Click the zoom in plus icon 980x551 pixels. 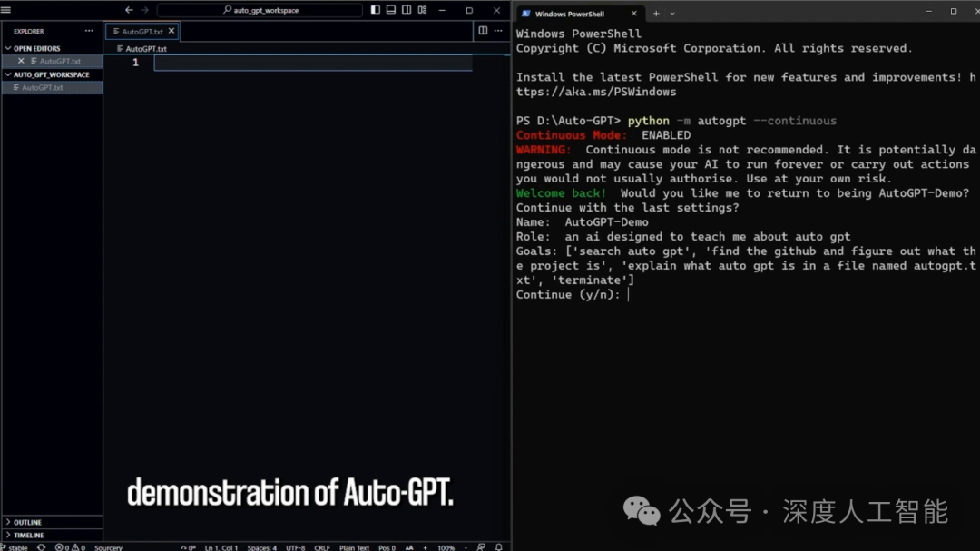pyautogui.click(x=425, y=547)
